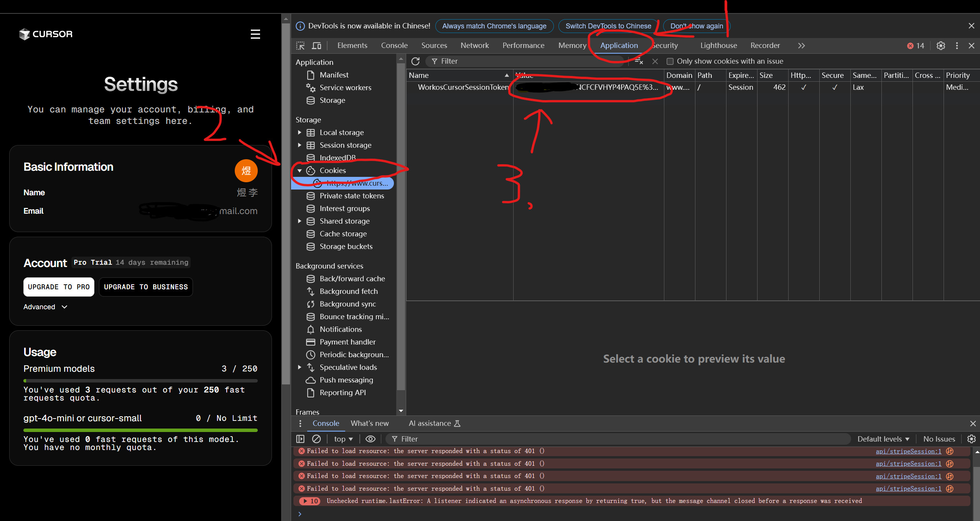Open the console live expression eye icon
Viewport: 980px width, 521px height.
pyautogui.click(x=370, y=439)
